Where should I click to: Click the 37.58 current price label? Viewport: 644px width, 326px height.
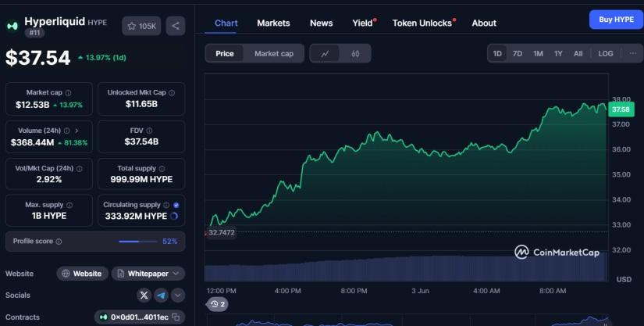pyautogui.click(x=621, y=109)
